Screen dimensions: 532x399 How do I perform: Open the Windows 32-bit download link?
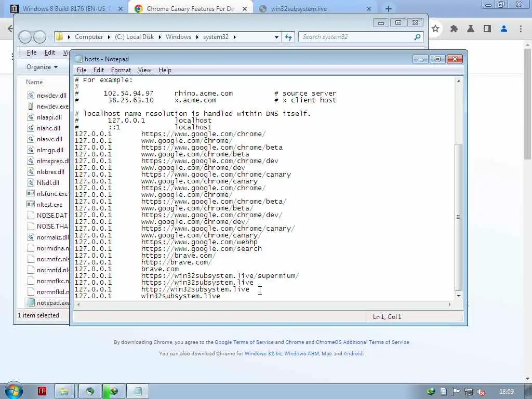[263, 353]
